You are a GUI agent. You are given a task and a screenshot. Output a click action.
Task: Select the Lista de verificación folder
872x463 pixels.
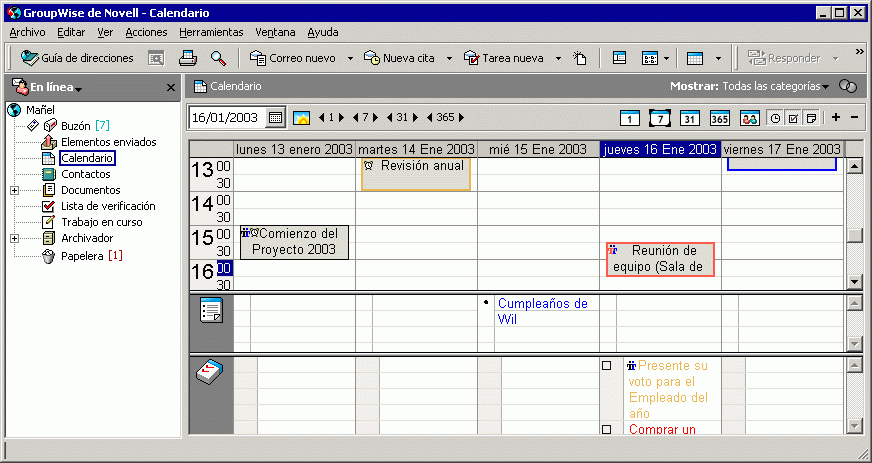click(108, 206)
